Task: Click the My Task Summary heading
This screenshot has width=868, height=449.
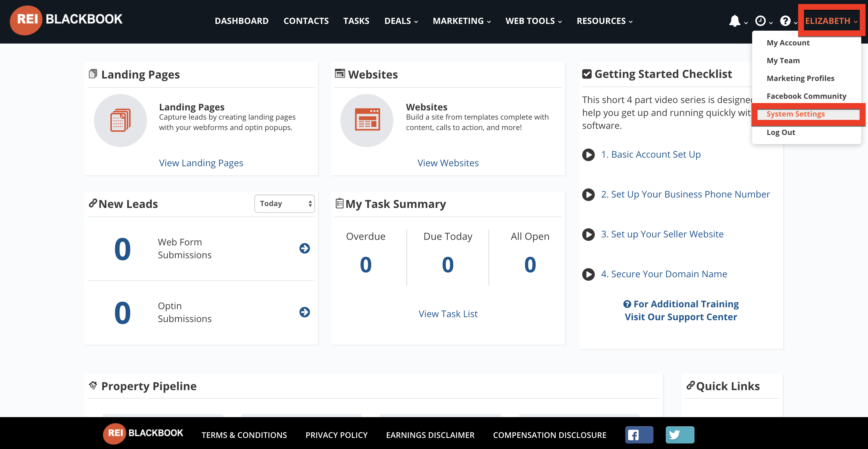Action: (x=396, y=204)
